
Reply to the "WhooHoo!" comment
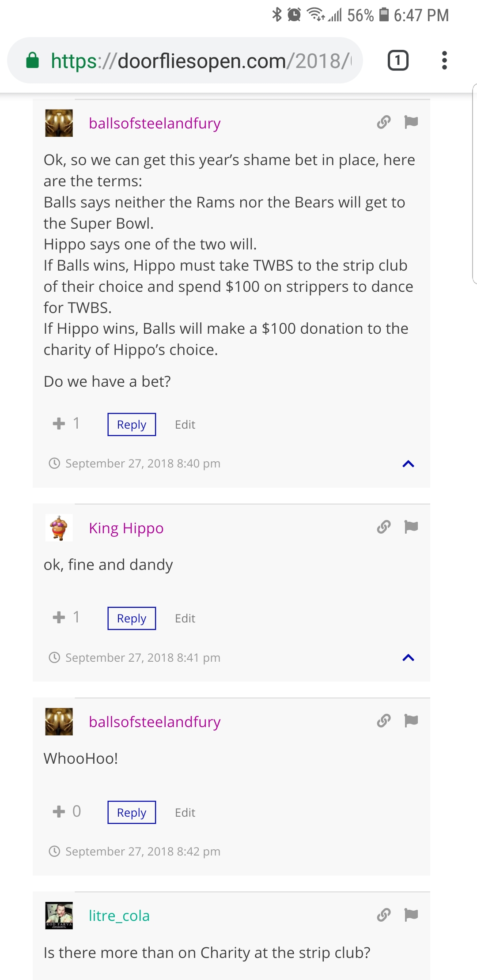(132, 812)
